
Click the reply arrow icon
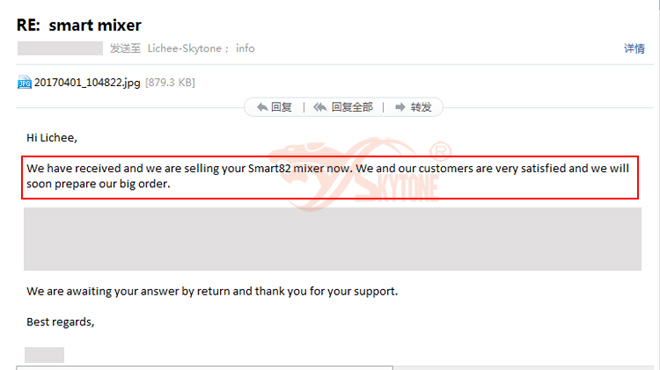(262, 107)
